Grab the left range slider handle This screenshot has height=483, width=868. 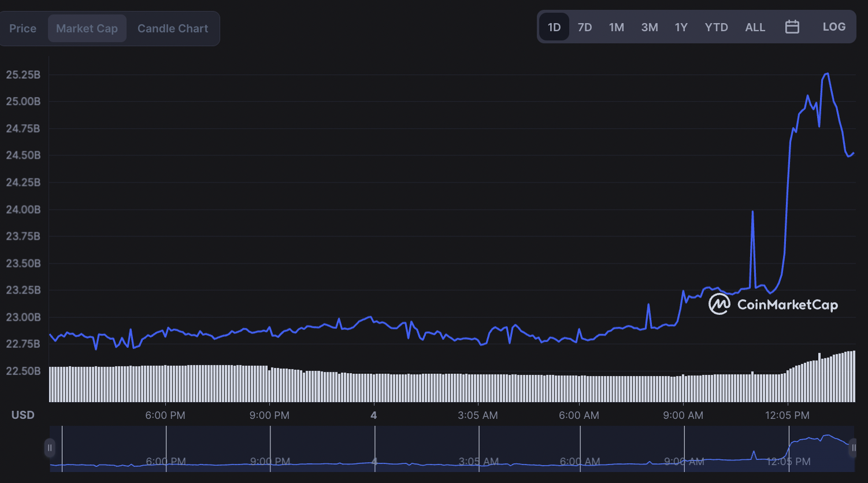tap(50, 448)
